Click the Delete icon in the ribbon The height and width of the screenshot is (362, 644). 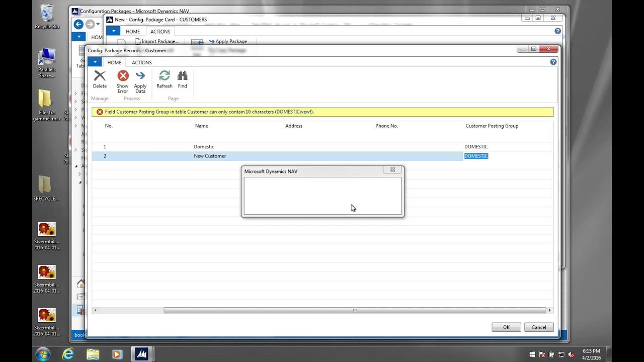[100, 76]
